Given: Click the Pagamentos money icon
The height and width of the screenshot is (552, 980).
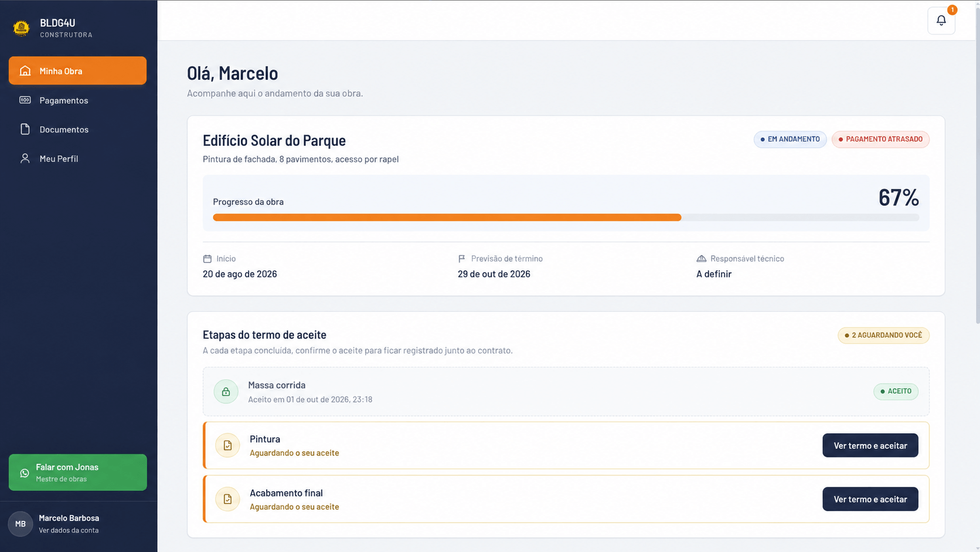Looking at the screenshot, I should point(25,100).
